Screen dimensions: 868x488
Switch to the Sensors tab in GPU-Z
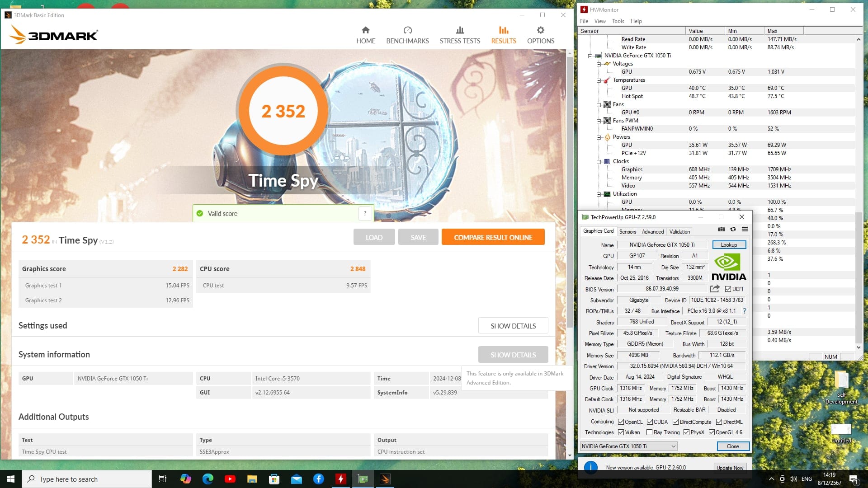click(627, 232)
